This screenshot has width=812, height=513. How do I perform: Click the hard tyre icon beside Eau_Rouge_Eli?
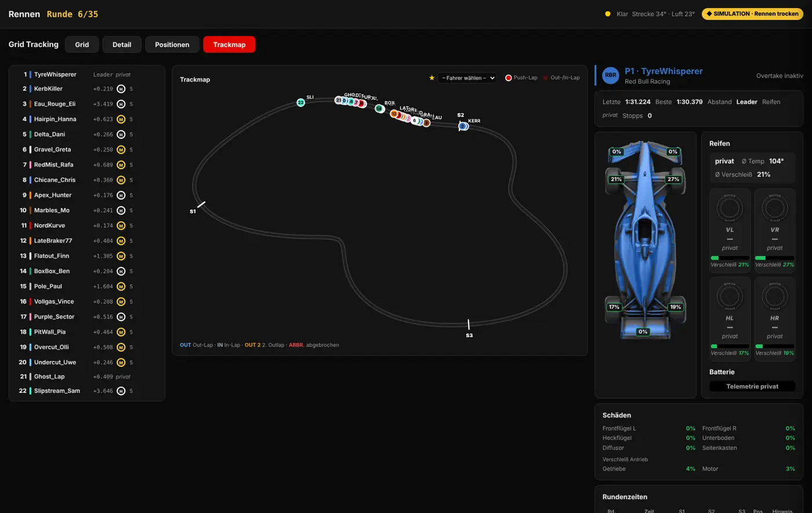[x=121, y=104]
